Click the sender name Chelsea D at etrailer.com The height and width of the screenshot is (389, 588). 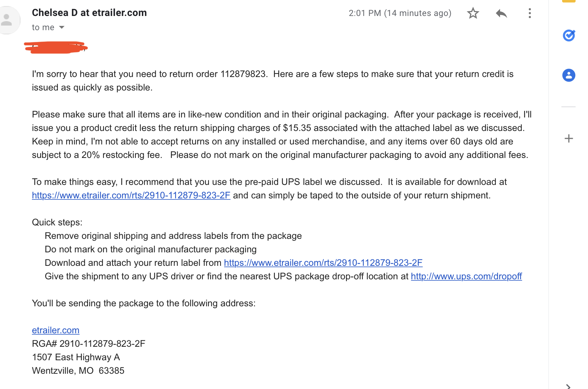coord(89,13)
